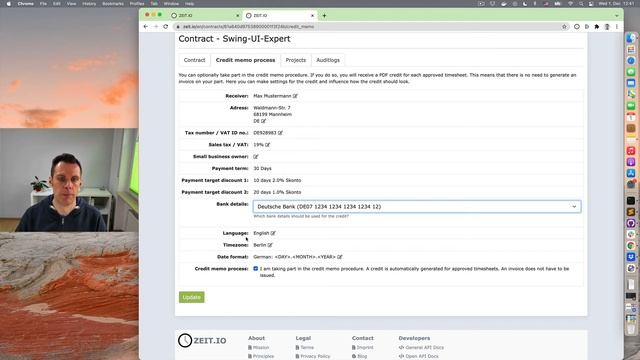This screenshot has height=360, width=640.
Task: Go forward in Chrome
Action: click(x=156, y=27)
